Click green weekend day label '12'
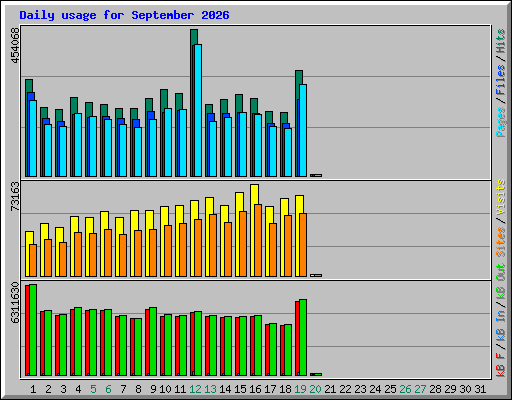The width and height of the screenshot is (512, 400). [195, 389]
